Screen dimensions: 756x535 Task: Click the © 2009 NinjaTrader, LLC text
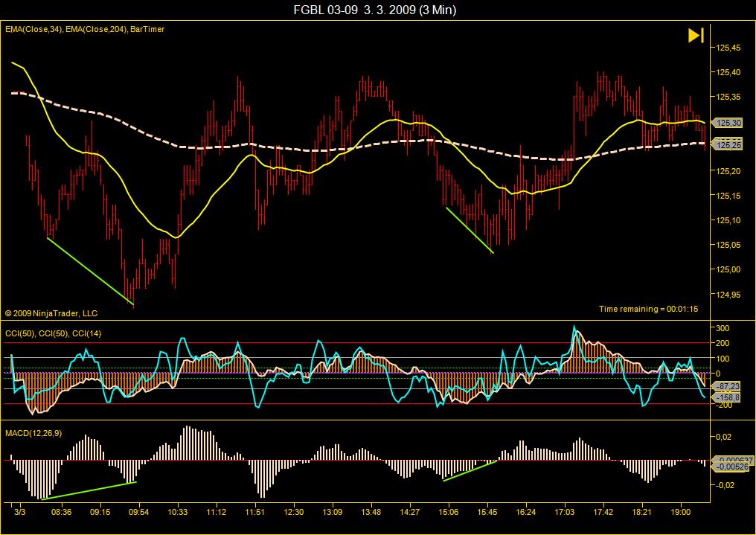(51, 313)
